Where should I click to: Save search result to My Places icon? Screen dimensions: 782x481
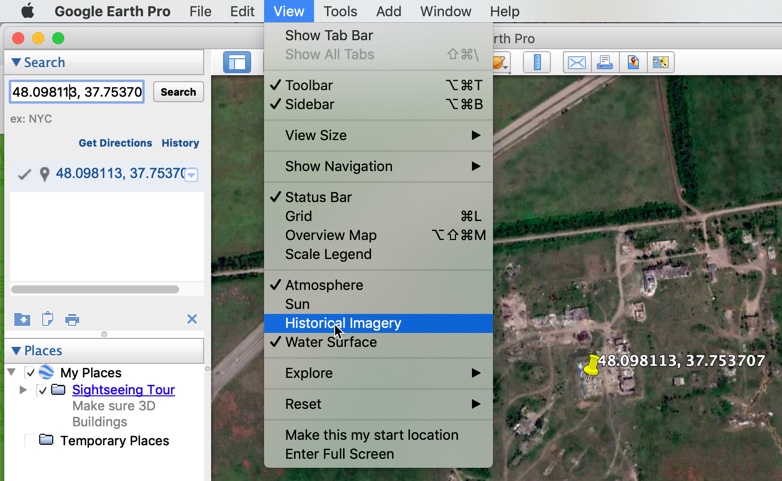(22, 319)
